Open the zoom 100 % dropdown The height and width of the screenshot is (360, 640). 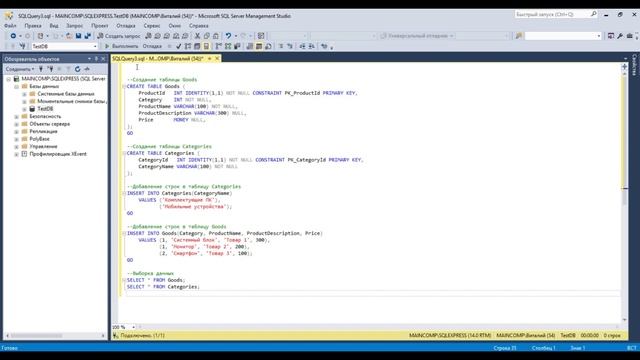pos(133,327)
